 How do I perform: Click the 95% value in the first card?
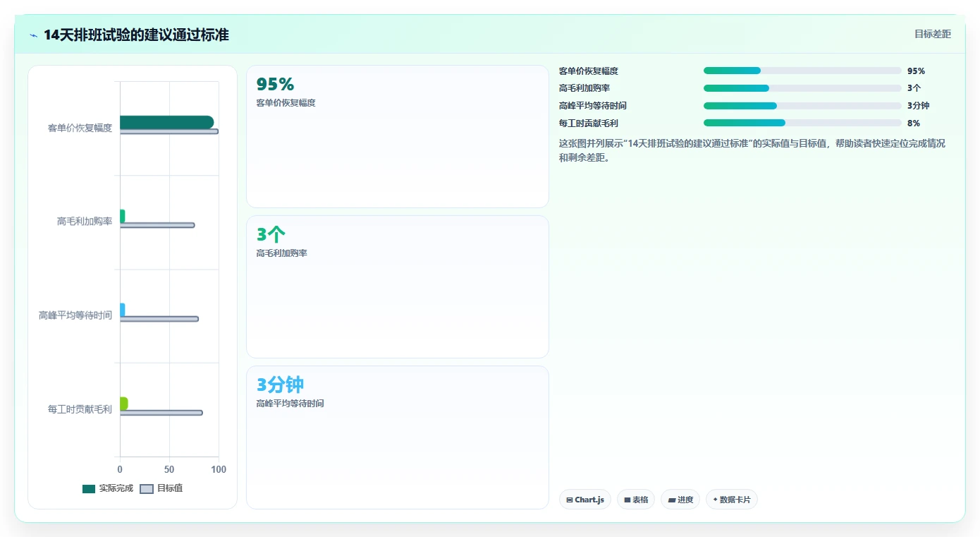click(x=275, y=84)
